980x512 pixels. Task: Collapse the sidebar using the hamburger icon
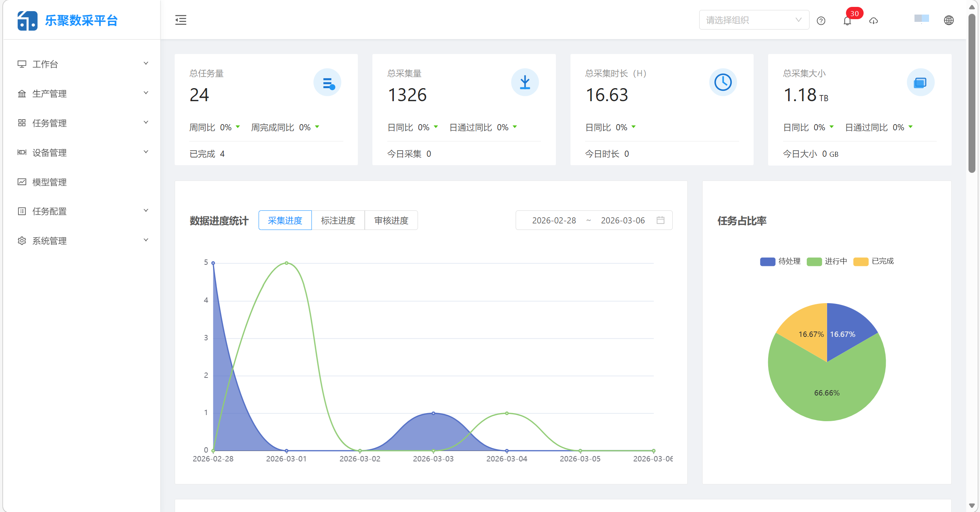point(180,20)
